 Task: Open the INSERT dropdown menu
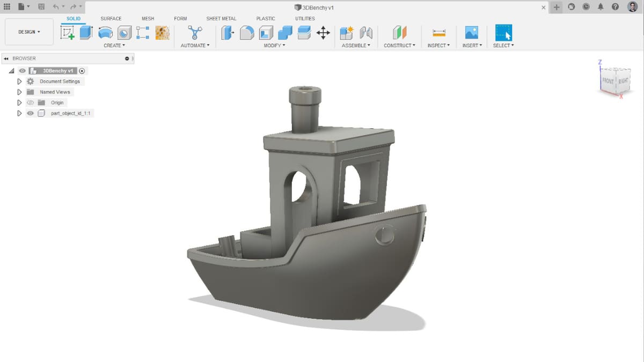click(x=472, y=46)
